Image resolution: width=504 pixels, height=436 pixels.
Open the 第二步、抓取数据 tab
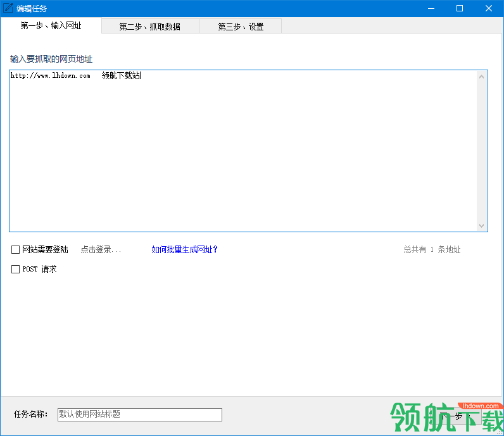(150, 27)
